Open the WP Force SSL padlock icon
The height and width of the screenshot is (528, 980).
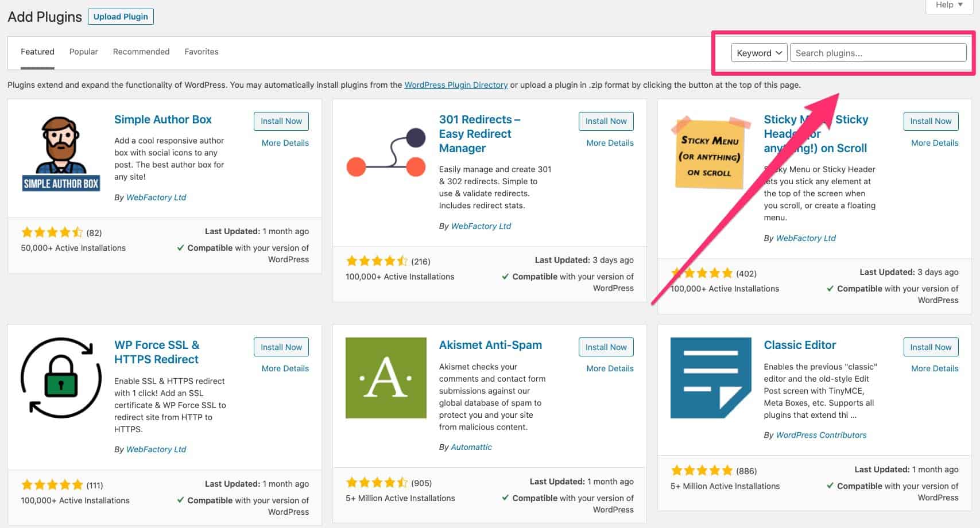61,378
